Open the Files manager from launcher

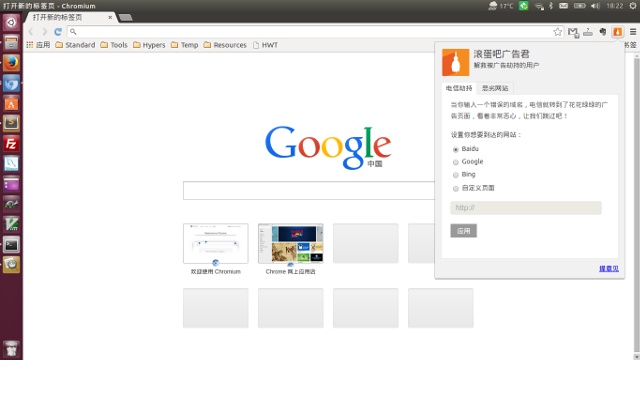(x=11, y=42)
